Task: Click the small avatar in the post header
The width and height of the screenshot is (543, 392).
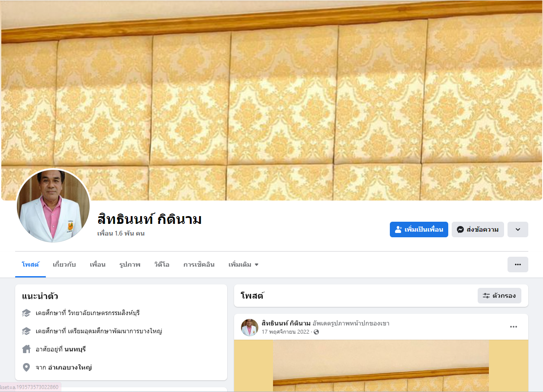Action: pos(250,328)
